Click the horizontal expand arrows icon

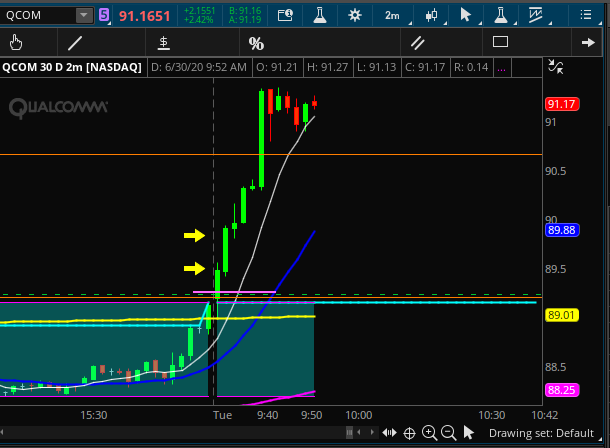click(x=389, y=433)
